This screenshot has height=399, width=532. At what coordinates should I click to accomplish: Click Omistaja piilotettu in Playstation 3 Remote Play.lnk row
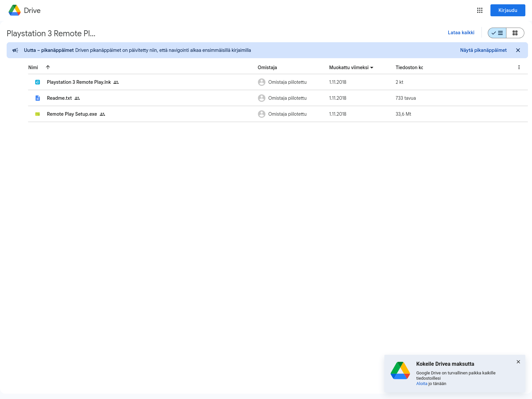click(x=287, y=82)
